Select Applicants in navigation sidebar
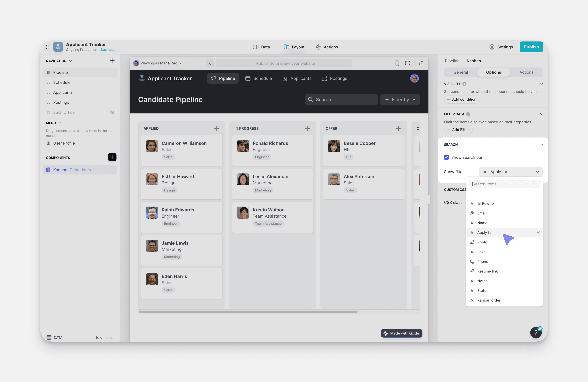 pyautogui.click(x=80, y=92)
